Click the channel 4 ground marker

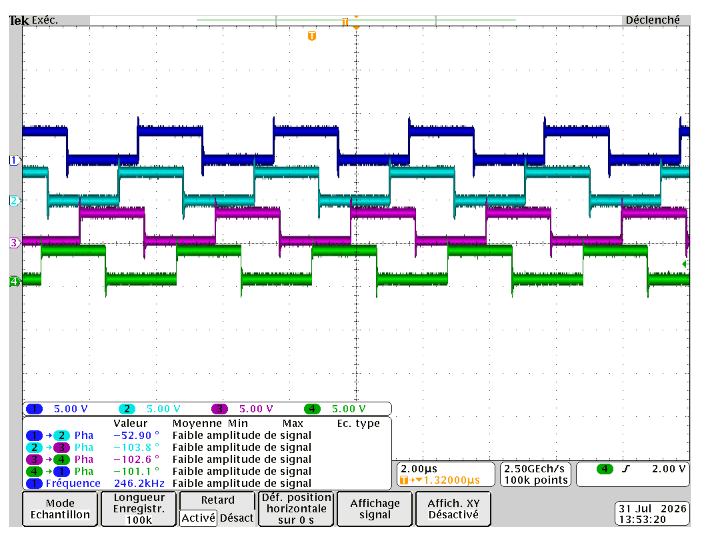click(x=14, y=281)
